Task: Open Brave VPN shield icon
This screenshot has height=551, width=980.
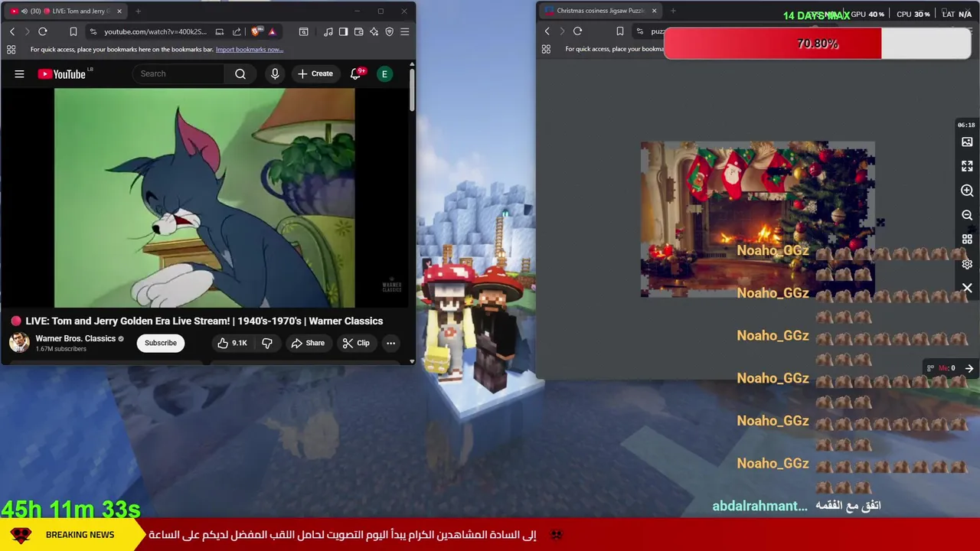Action: [x=389, y=31]
